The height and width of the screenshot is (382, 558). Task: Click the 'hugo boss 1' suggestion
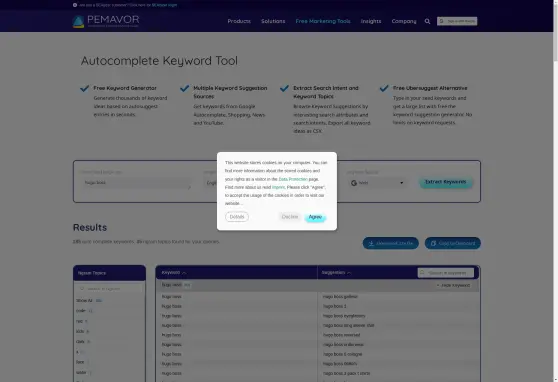pyautogui.click(x=335, y=306)
